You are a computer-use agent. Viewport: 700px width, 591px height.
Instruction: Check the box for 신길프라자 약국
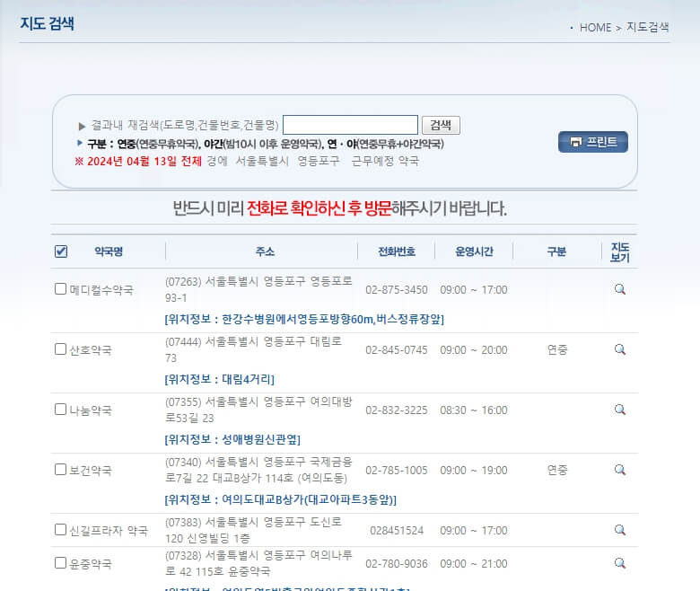(x=61, y=530)
